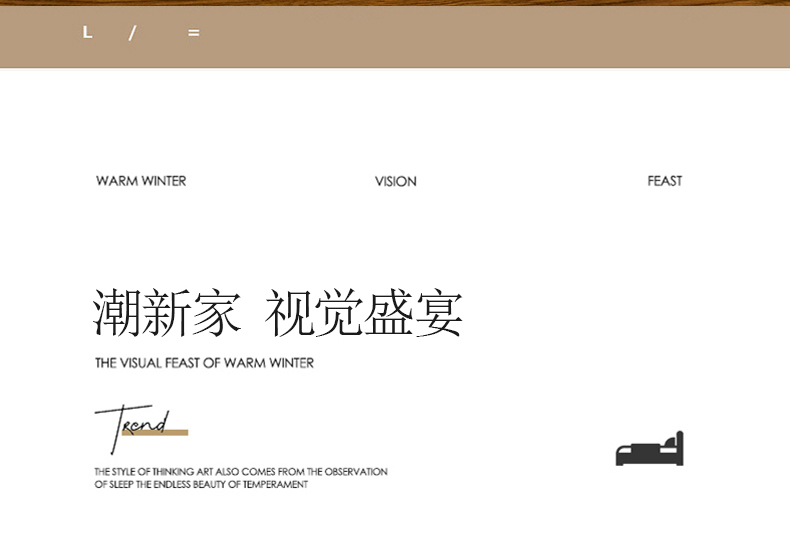Click the character 宴 ending the headline
The image size is (790, 546).
click(438, 313)
